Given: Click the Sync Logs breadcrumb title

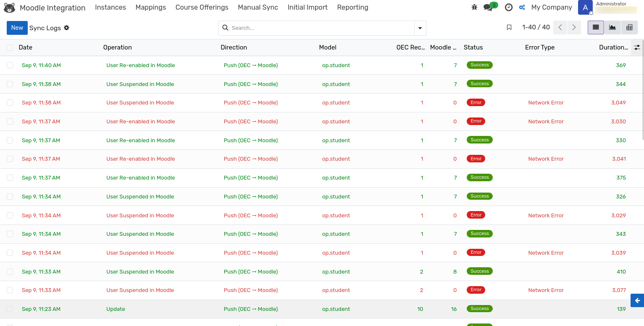Looking at the screenshot, I should 45,28.
